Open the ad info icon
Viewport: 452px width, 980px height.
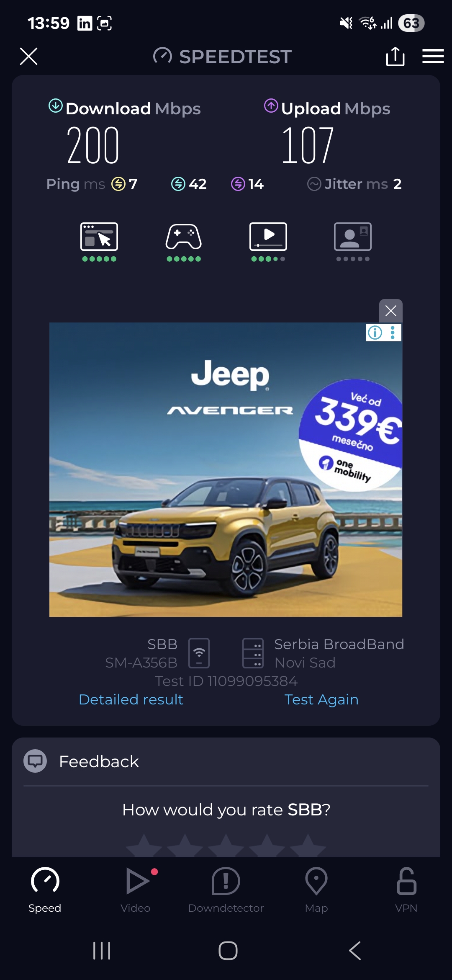pos(375,333)
